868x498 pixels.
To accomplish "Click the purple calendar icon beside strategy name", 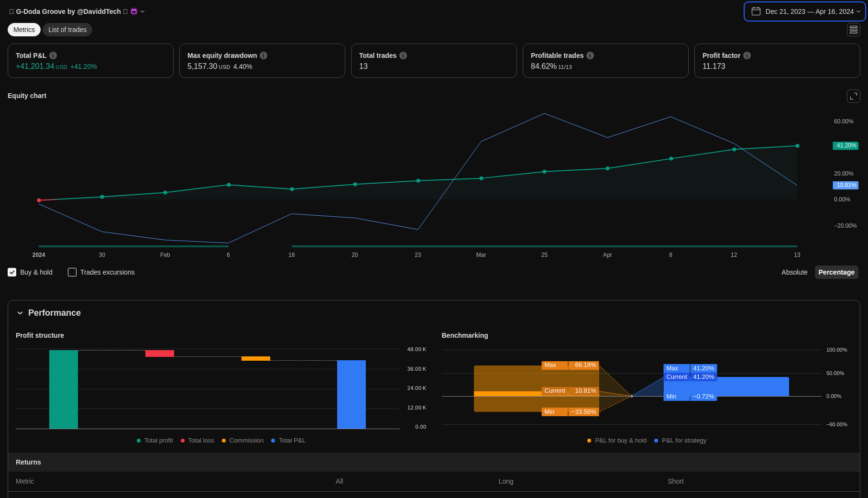I will 134,11.
